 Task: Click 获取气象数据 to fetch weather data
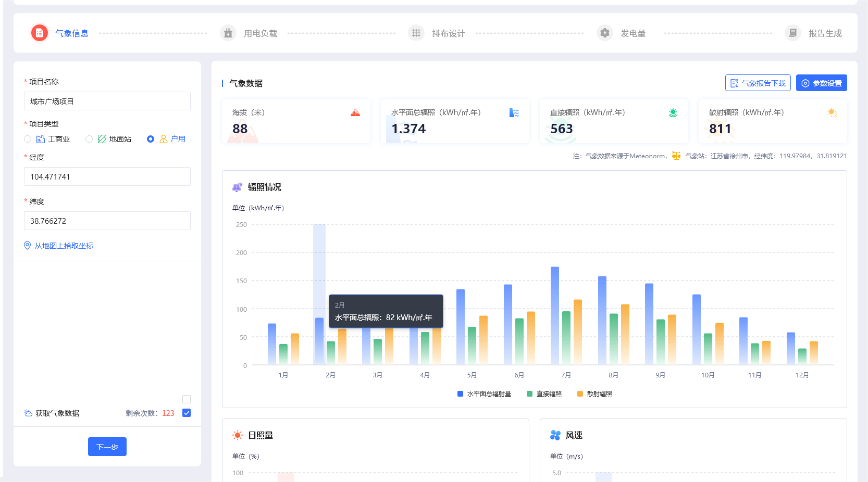tap(57, 413)
